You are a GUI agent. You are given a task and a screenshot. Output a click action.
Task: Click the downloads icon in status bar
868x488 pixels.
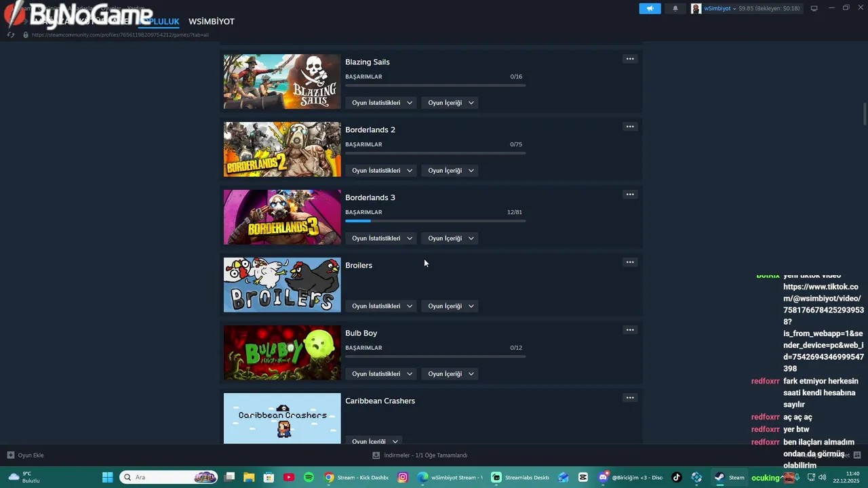(x=376, y=455)
